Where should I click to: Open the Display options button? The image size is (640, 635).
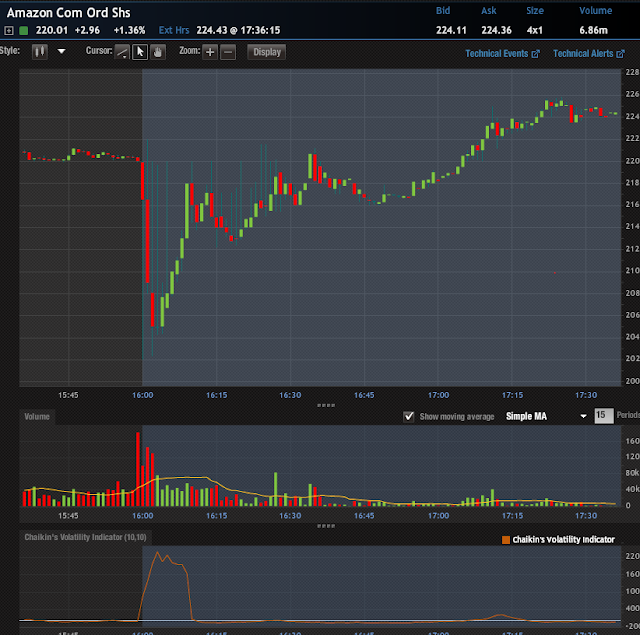coord(267,52)
